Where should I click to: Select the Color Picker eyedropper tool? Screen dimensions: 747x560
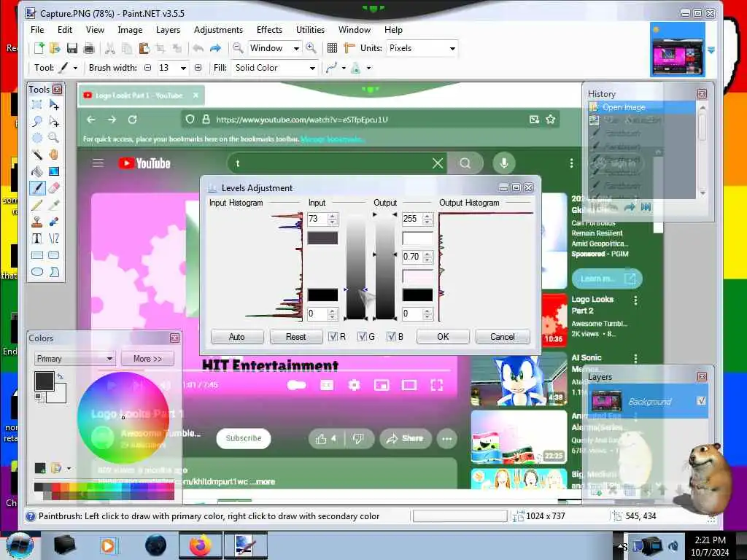coord(54,205)
